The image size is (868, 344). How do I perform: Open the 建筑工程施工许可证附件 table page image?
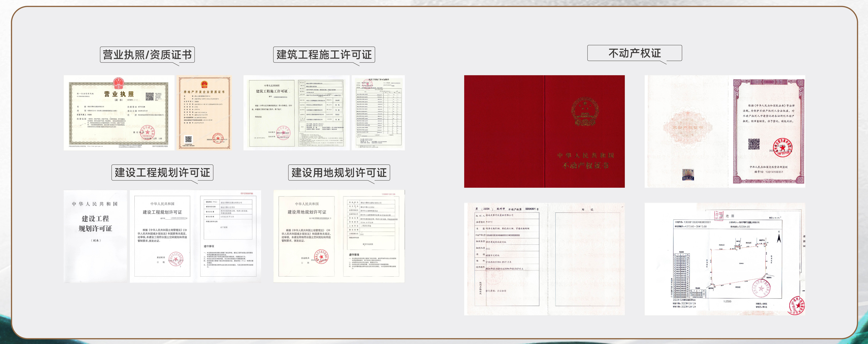(x=378, y=113)
